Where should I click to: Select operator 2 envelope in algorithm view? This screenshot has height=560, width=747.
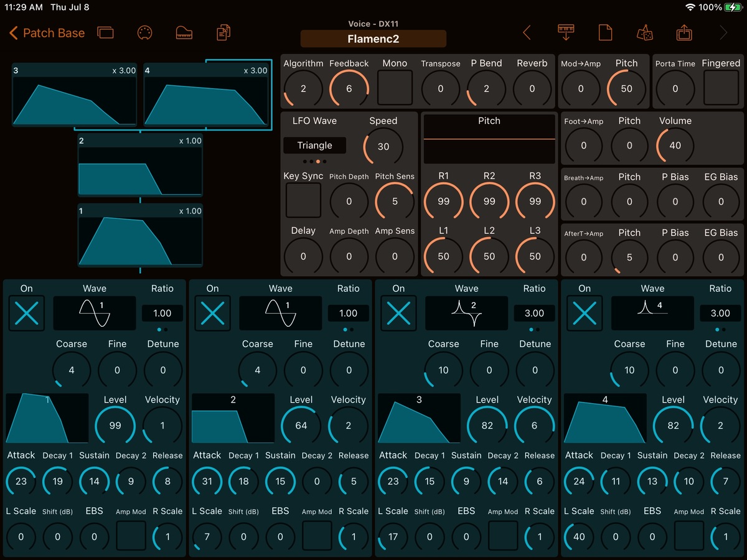[140, 166]
